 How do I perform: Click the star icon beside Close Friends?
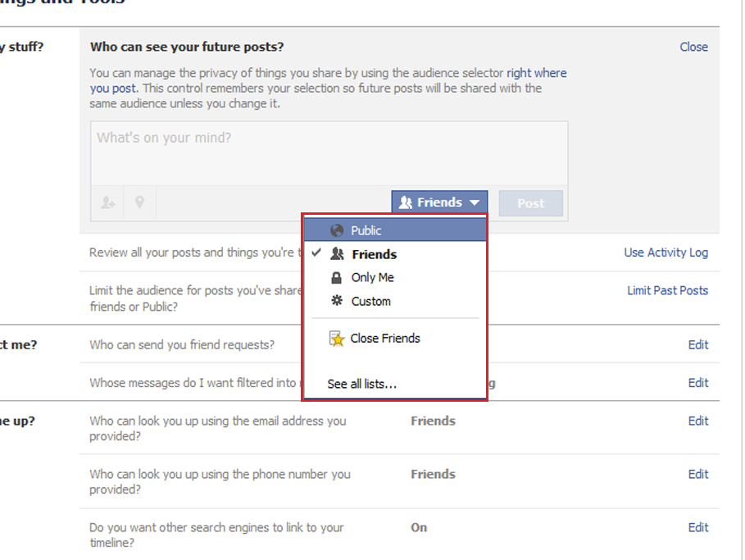coord(337,339)
